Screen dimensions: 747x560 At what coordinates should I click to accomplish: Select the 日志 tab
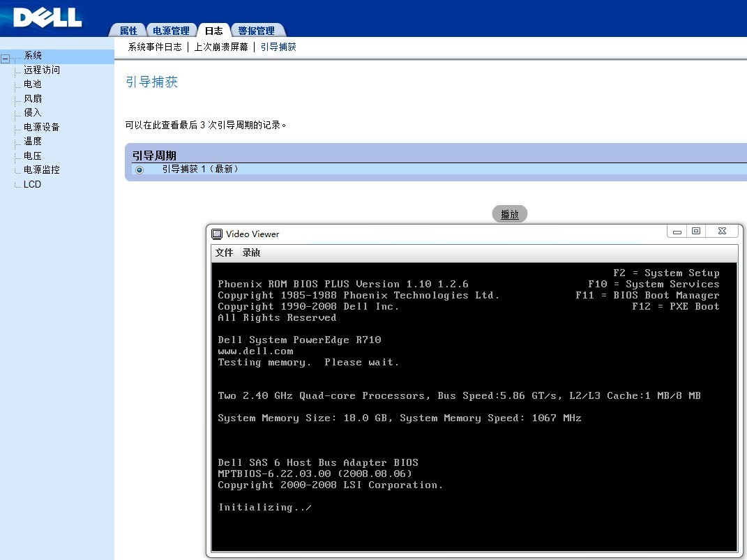tap(214, 31)
